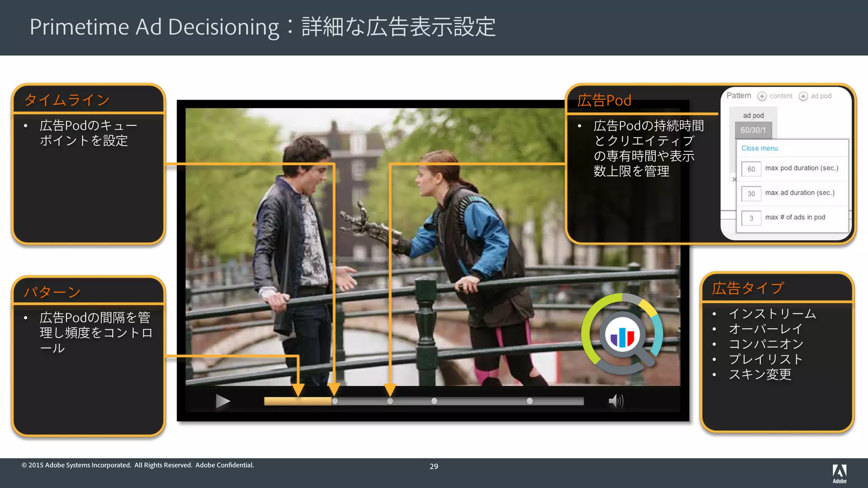Click the Adobe copyright notice in footer
This screenshot has width=868, height=488.
138,465
